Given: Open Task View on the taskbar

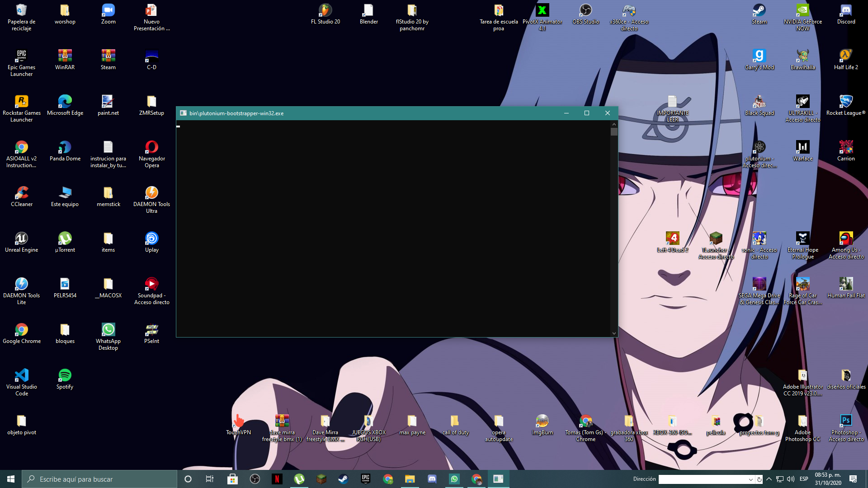Looking at the screenshot, I should (210, 479).
